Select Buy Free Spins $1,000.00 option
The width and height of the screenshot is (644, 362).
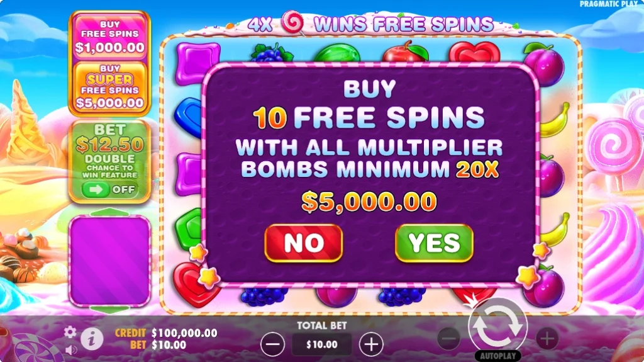tap(109, 37)
